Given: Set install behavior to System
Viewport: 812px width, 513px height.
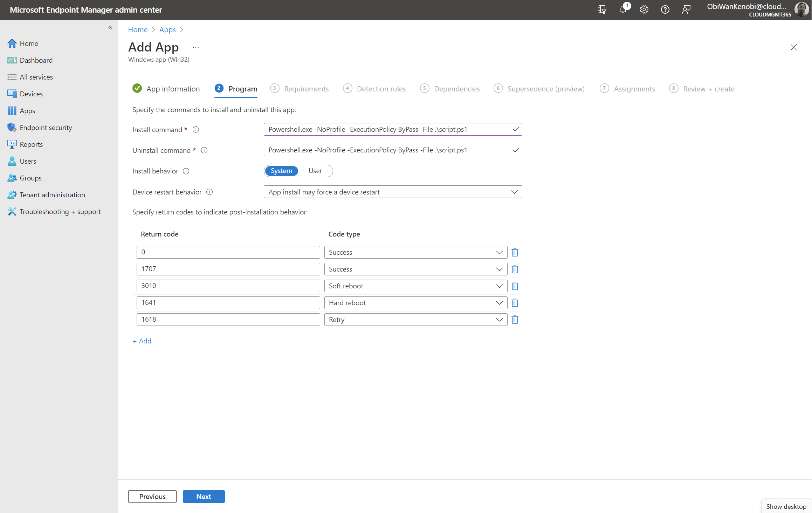Looking at the screenshot, I should click(281, 171).
